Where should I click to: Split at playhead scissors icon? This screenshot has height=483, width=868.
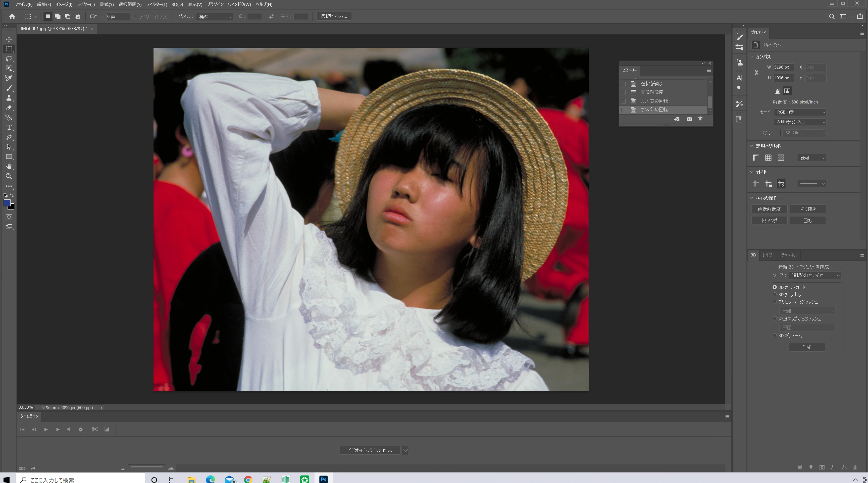95,429
